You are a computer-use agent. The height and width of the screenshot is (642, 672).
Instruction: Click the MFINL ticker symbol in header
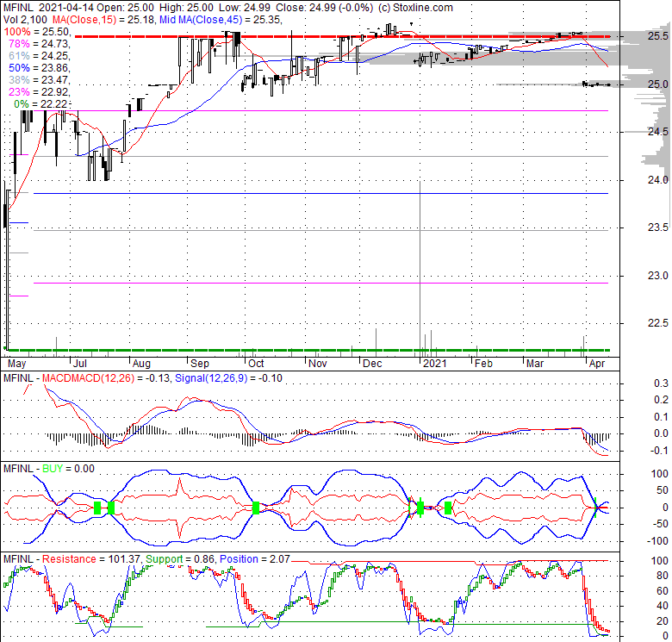pos(17,8)
